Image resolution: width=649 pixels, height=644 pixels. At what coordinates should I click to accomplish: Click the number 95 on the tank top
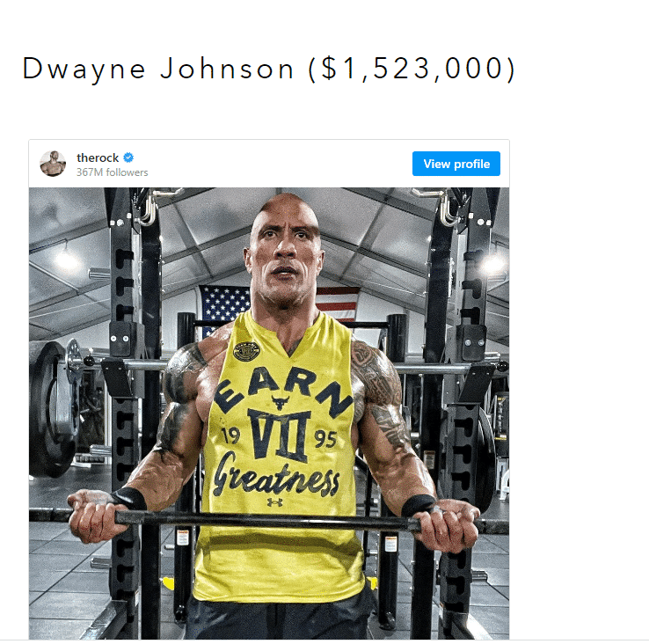pyautogui.click(x=325, y=439)
